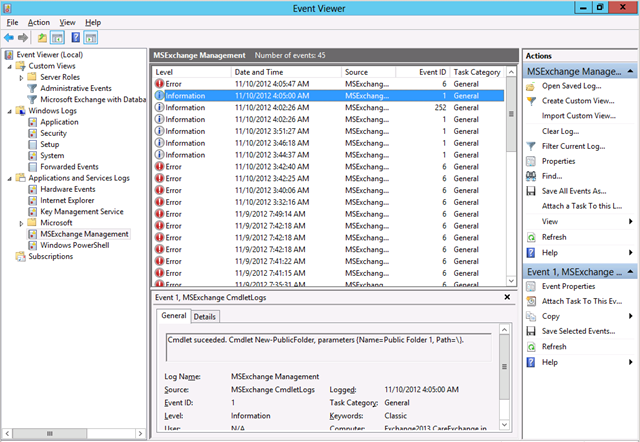The height and width of the screenshot is (442, 640).
Task: Click the Back arrow toolbar icon
Action: click(x=9, y=38)
